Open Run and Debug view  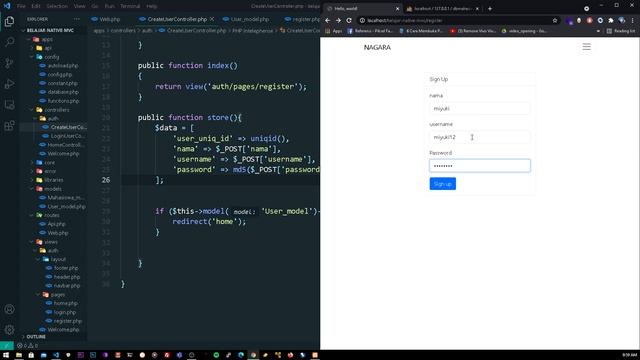click(x=9, y=84)
